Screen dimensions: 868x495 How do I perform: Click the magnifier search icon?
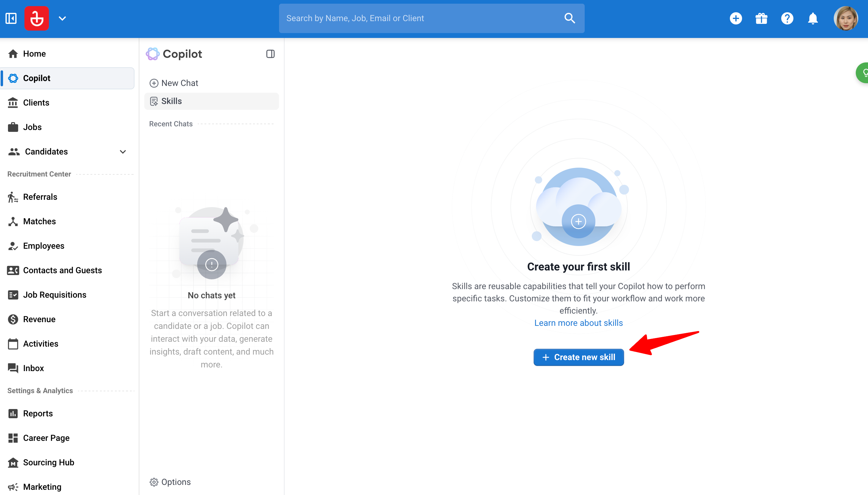[569, 18]
